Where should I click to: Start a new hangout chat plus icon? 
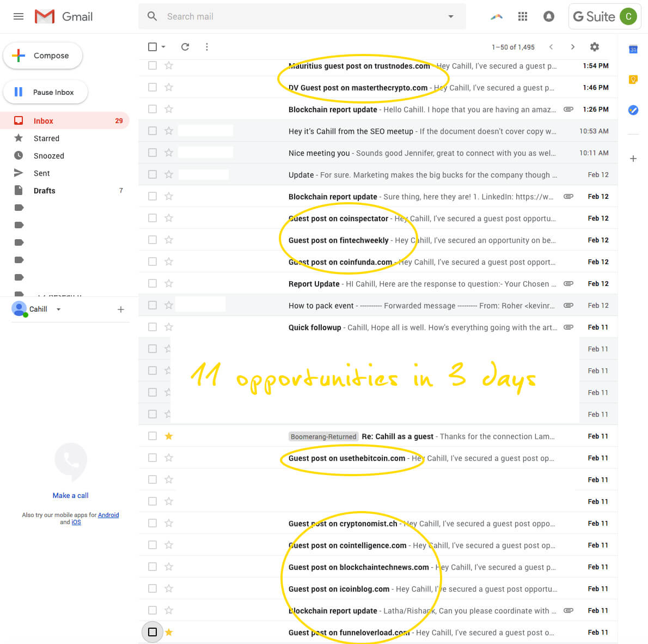pos(121,309)
